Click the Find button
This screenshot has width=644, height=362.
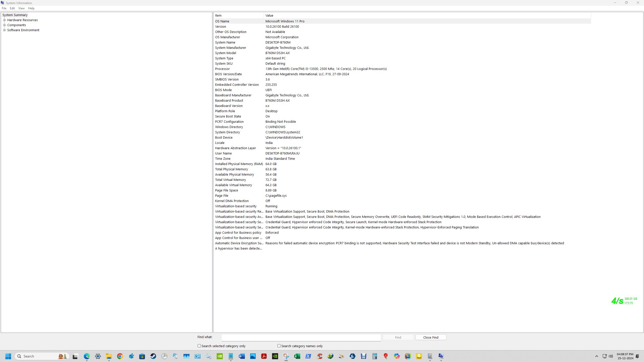pyautogui.click(x=398, y=337)
